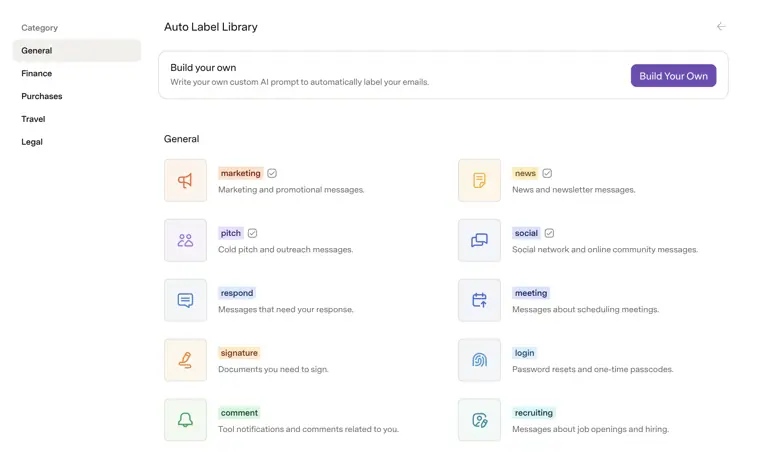Click the login fingerprint icon
The width and height of the screenshot is (760, 452).
click(x=479, y=360)
